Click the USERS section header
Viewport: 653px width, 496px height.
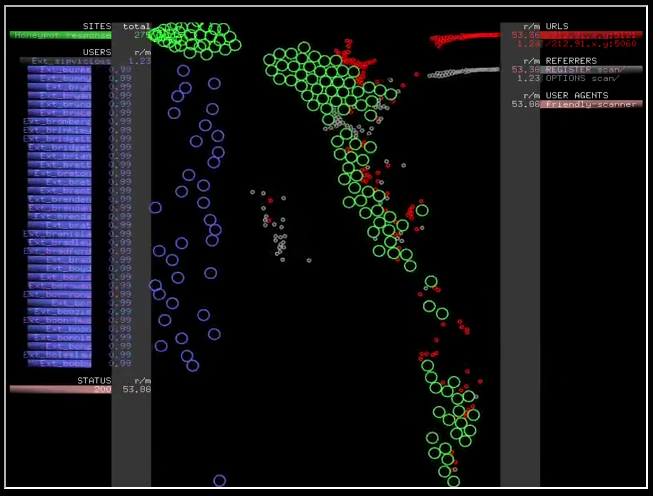pos(96,51)
